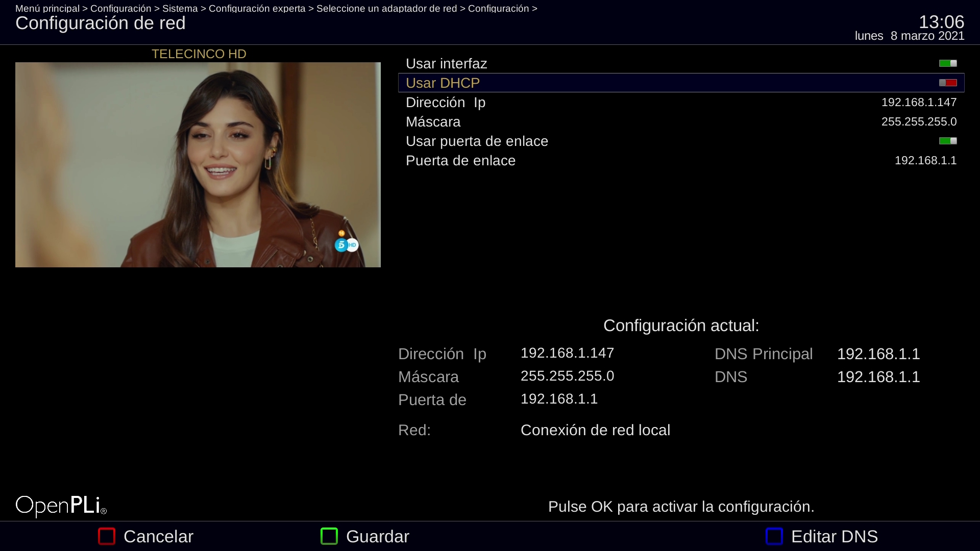Image resolution: width=980 pixels, height=551 pixels.
Task: Select the Dirección Ip setting row
Action: coord(446,103)
